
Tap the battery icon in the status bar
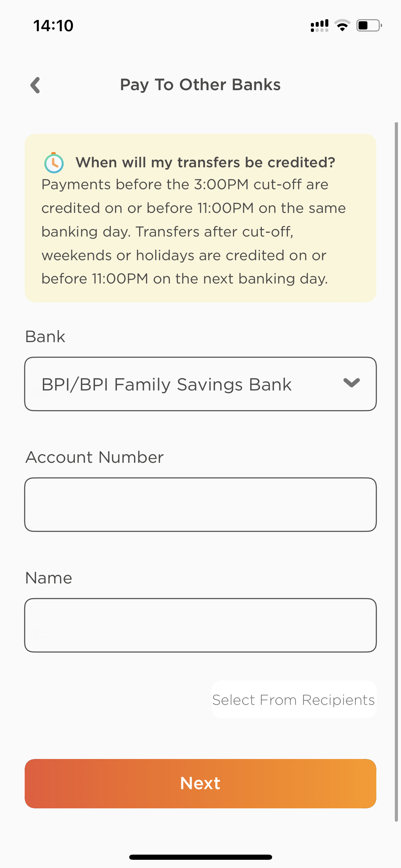tap(368, 24)
